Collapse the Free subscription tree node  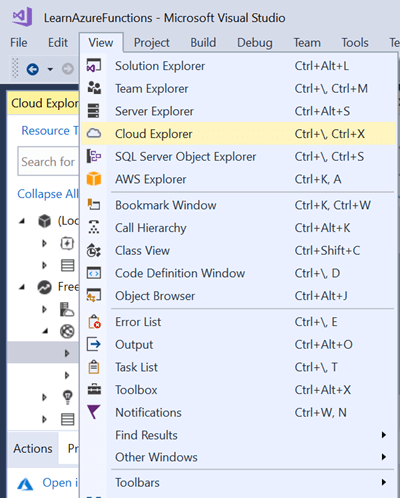[22, 287]
